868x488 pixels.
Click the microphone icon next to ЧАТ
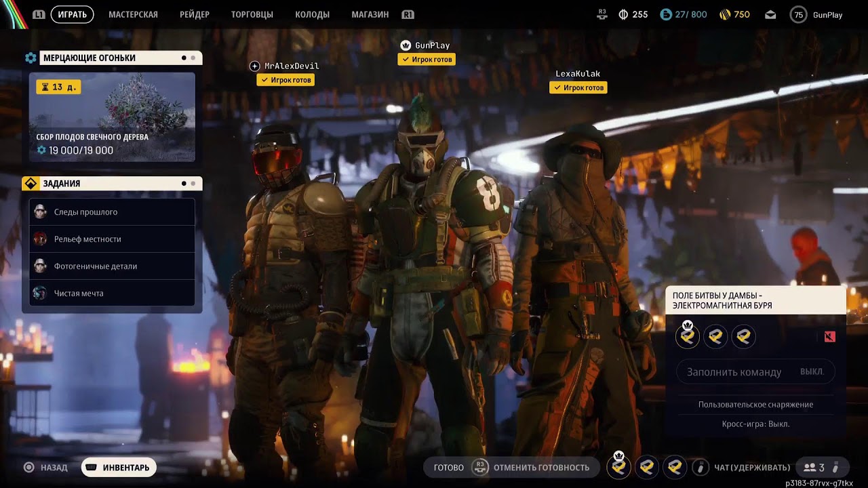[x=701, y=468]
